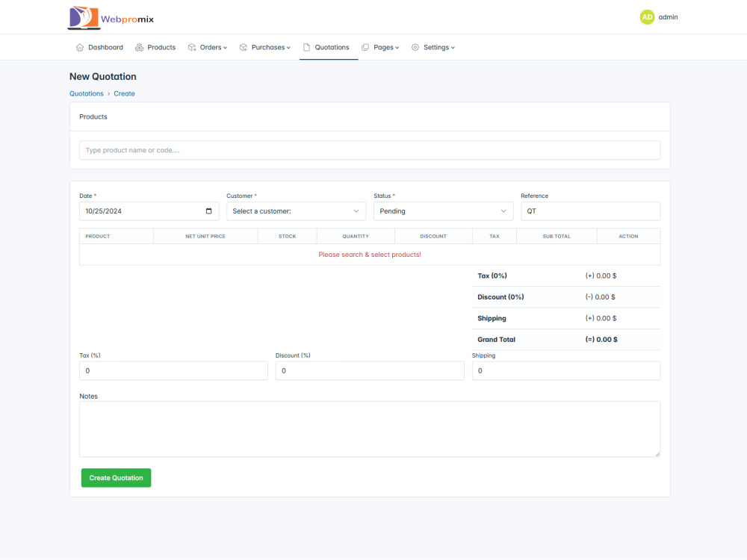747x560 pixels.
Task: Select the Quotations navigation tab
Action: pyautogui.click(x=328, y=47)
